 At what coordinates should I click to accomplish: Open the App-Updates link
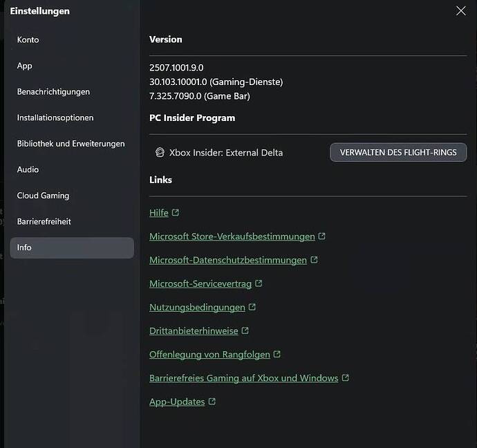[x=177, y=402]
